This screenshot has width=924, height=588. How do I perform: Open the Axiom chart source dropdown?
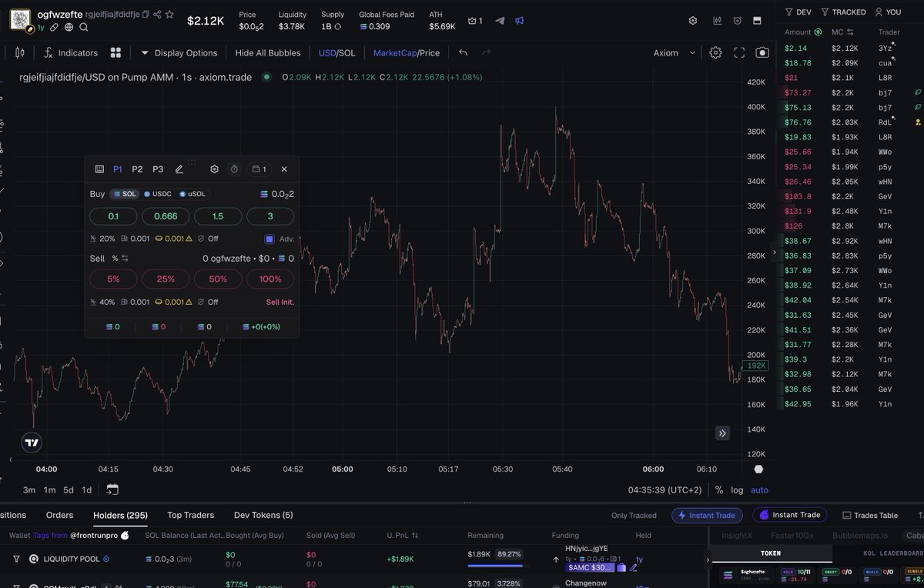point(675,53)
